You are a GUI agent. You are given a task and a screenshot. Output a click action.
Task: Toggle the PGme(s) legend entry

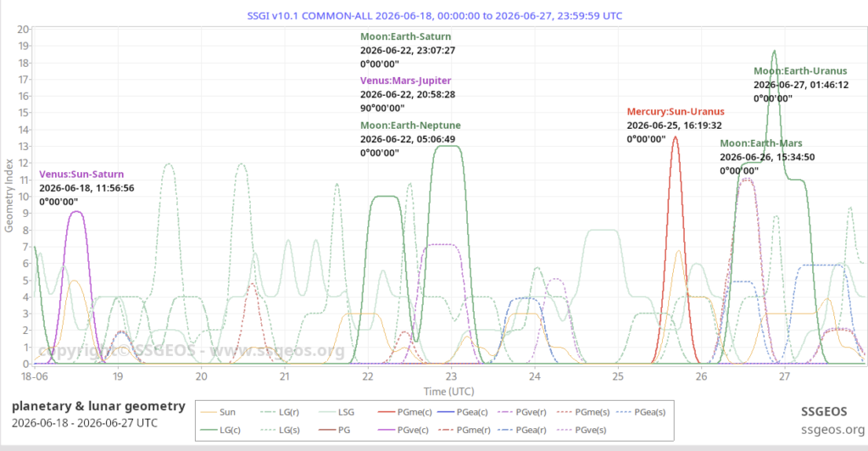coord(583,412)
